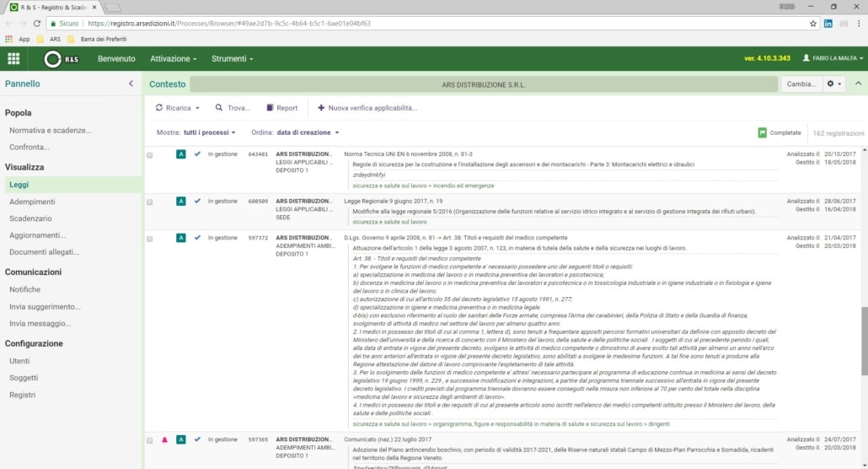Click the A badge on row 643481
868x469 pixels.
[180, 154]
